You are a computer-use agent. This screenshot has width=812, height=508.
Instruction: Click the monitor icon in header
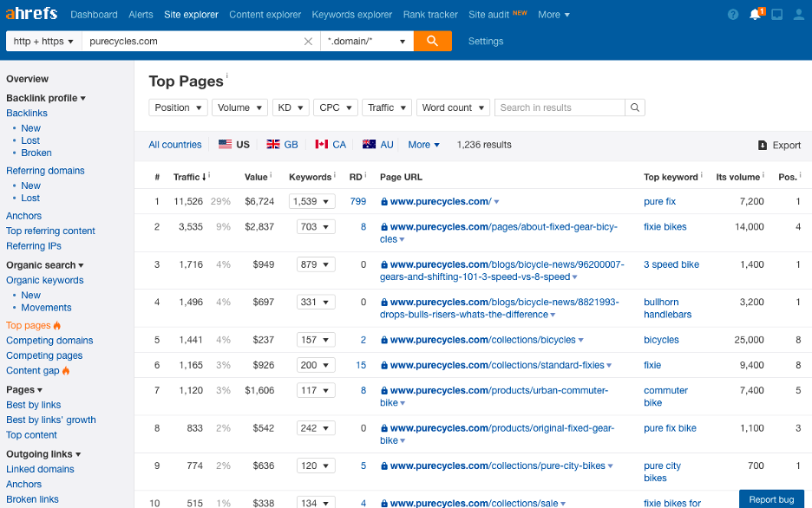776,15
